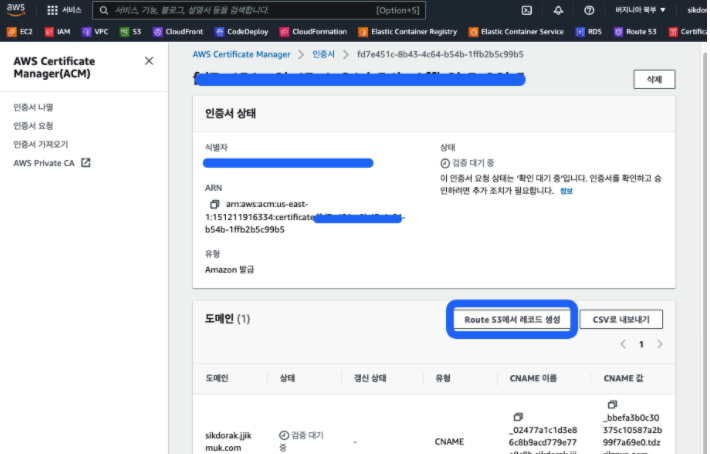This screenshot has width=710, height=454.
Task: Click 갱신 상태 column header
Action: coord(370,378)
